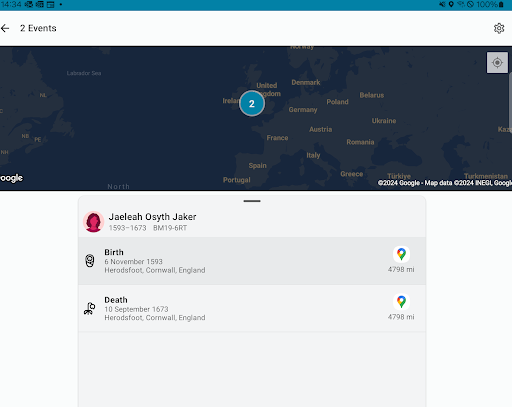Open Jaeleah Osyth Jaker name link
This screenshot has width=512, height=407.
pos(152,217)
